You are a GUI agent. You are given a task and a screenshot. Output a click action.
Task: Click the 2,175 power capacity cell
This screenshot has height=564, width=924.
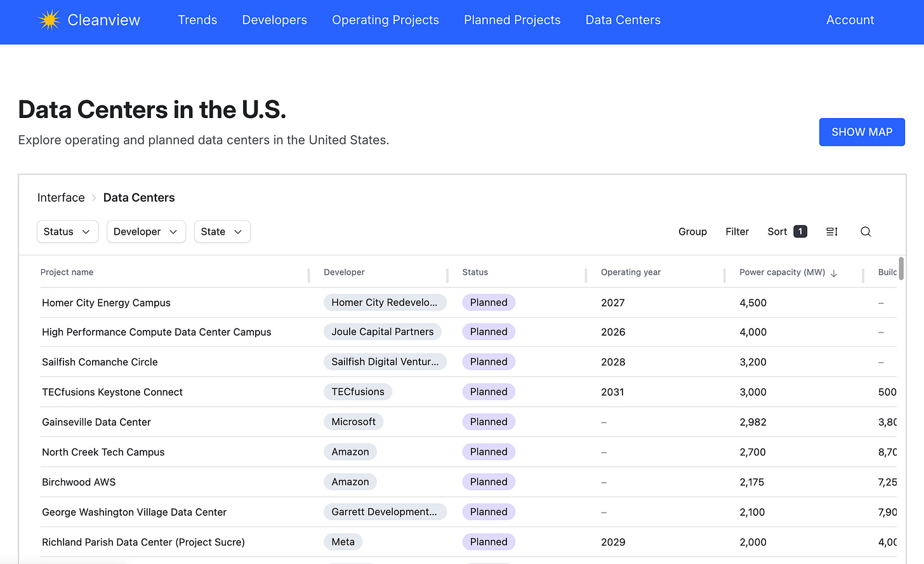752,482
